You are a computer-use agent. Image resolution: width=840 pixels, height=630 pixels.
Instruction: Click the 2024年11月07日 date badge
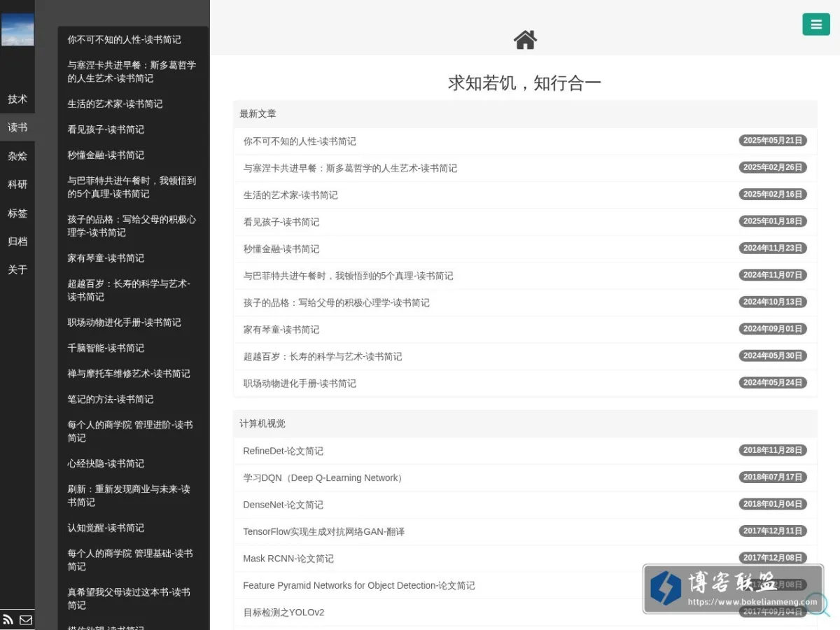pyautogui.click(x=773, y=275)
